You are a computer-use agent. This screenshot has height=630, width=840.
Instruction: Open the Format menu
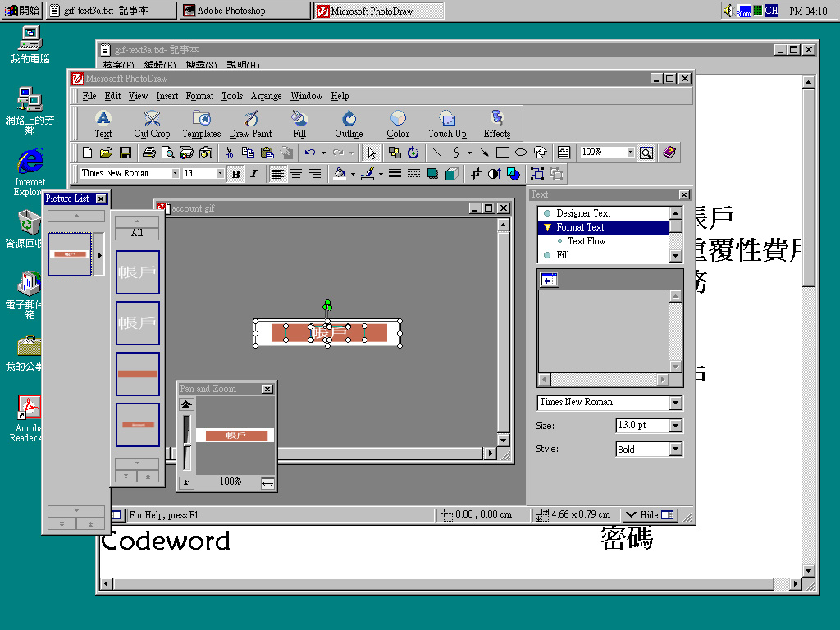coord(199,96)
